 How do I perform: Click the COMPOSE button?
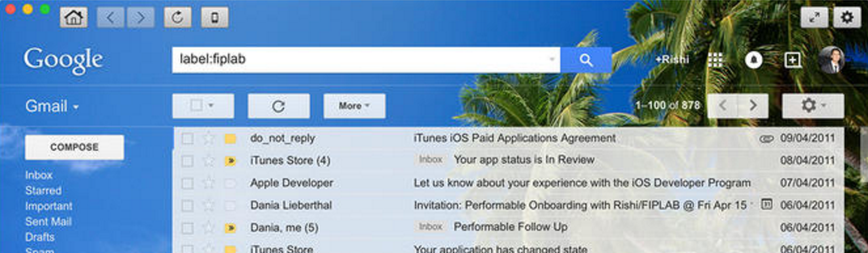click(x=74, y=147)
